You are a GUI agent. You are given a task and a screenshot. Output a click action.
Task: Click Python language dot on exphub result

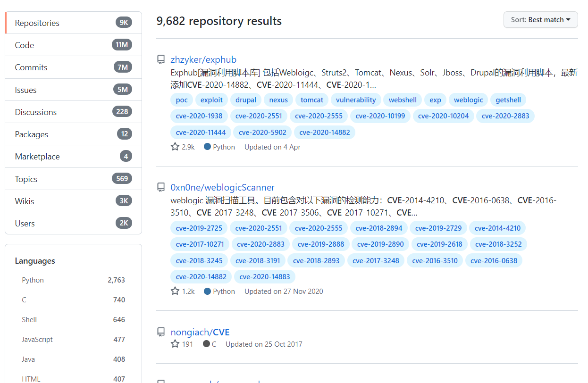coord(207,147)
